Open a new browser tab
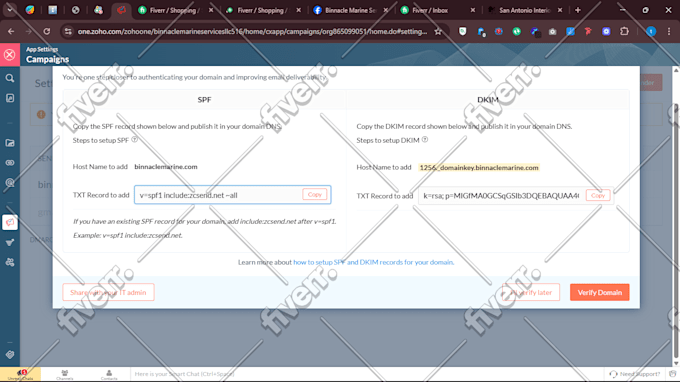This screenshot has height=382, width=680. 578,10
